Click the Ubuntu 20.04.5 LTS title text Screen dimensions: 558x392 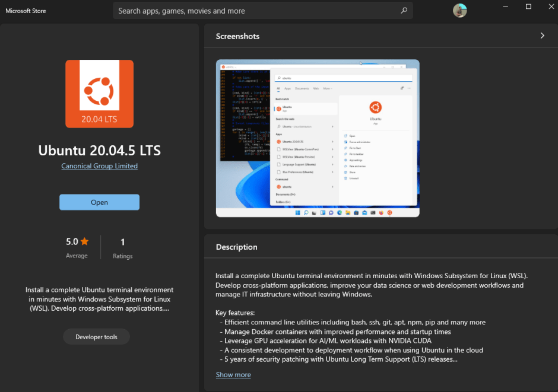(99, 151)
